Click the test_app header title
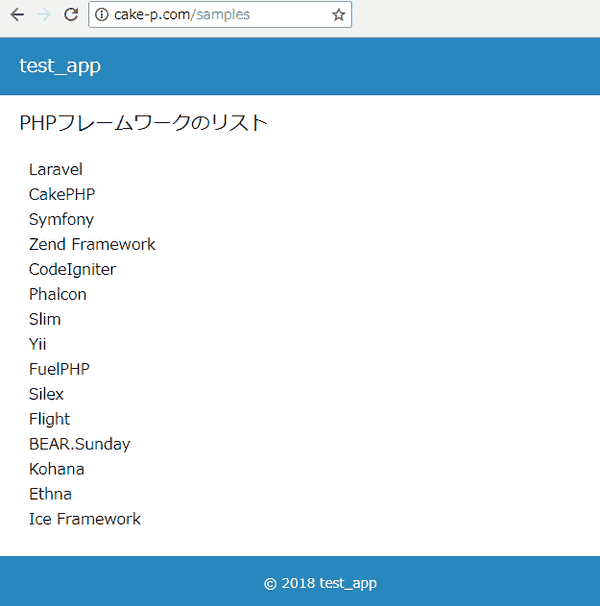 pyautogui.click(x=60, y=66)
